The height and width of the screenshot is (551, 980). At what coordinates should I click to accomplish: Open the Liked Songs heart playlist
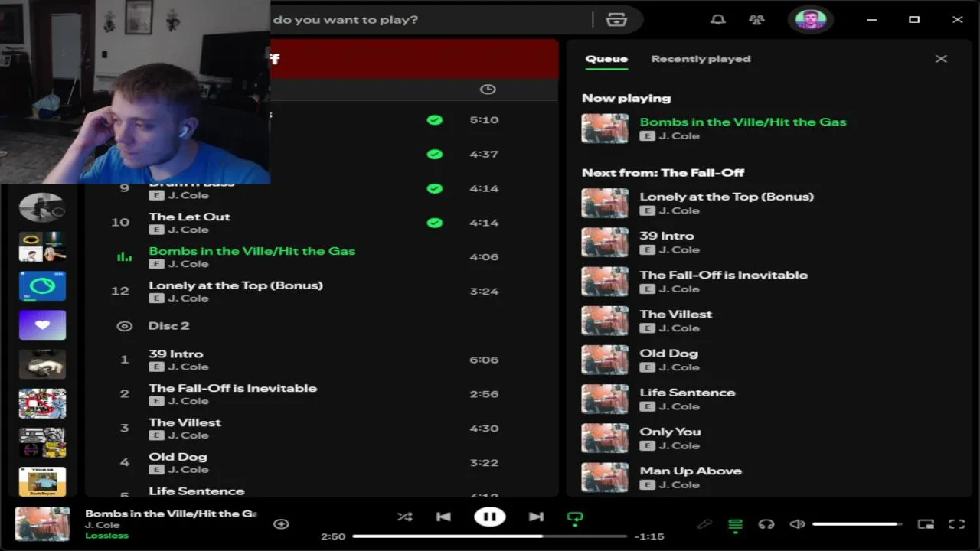click(42, 325)
